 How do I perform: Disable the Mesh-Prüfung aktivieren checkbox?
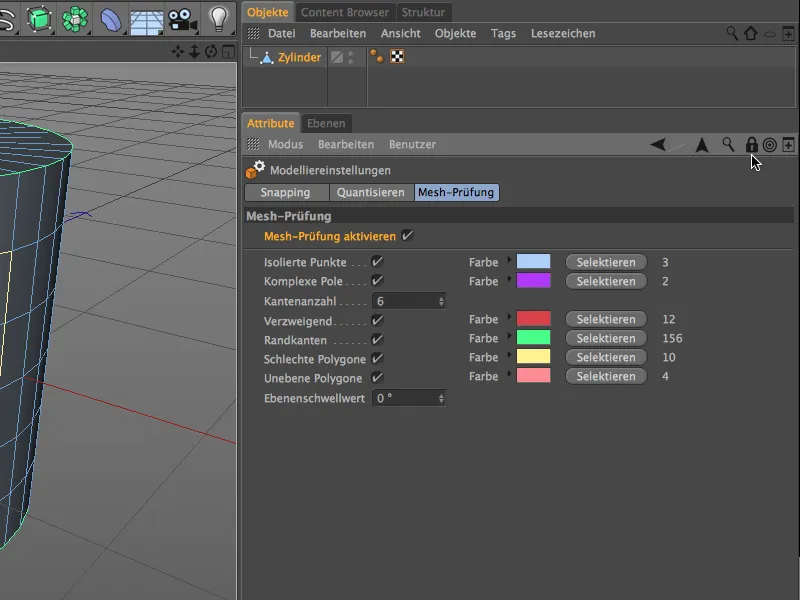point(407,236)
